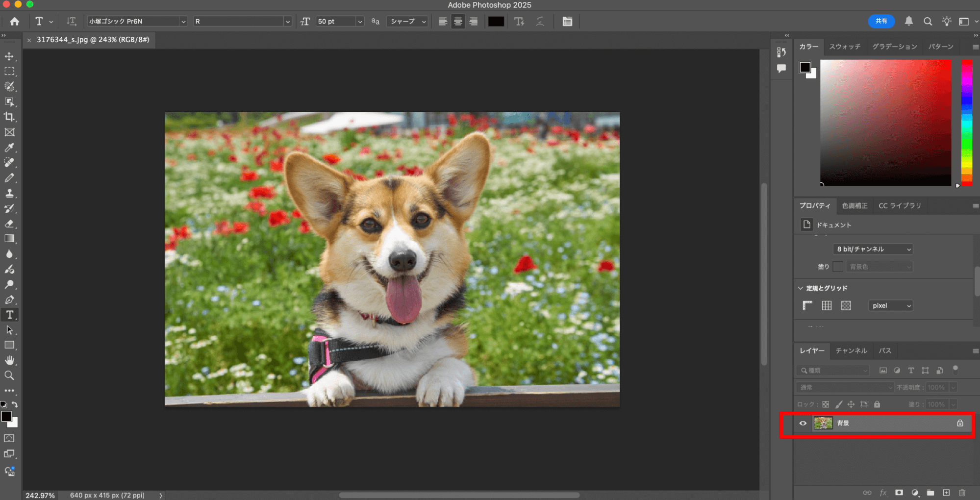
Task: Click the foreground color swatch in the toolbar
Action: [x=6, y=416]
